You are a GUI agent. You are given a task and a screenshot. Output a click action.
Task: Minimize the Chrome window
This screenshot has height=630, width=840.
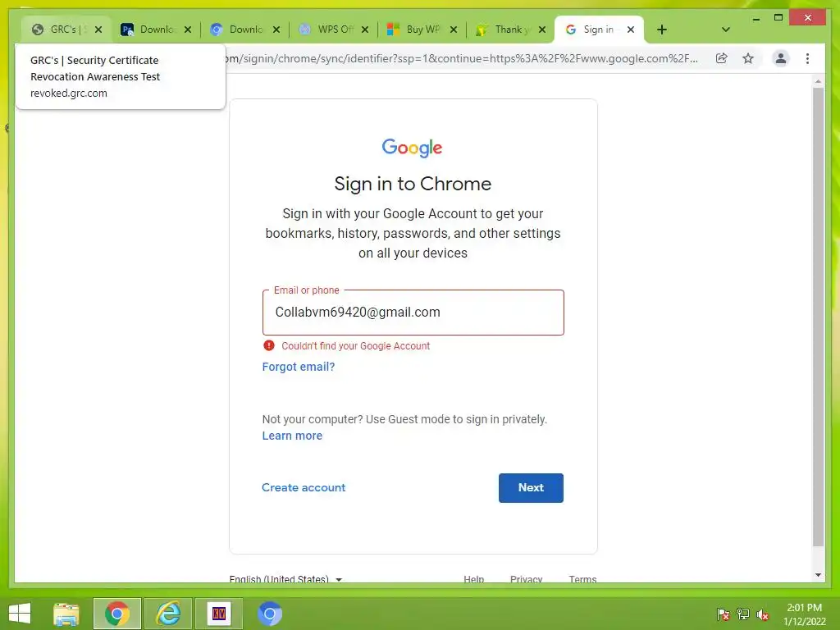756,18
